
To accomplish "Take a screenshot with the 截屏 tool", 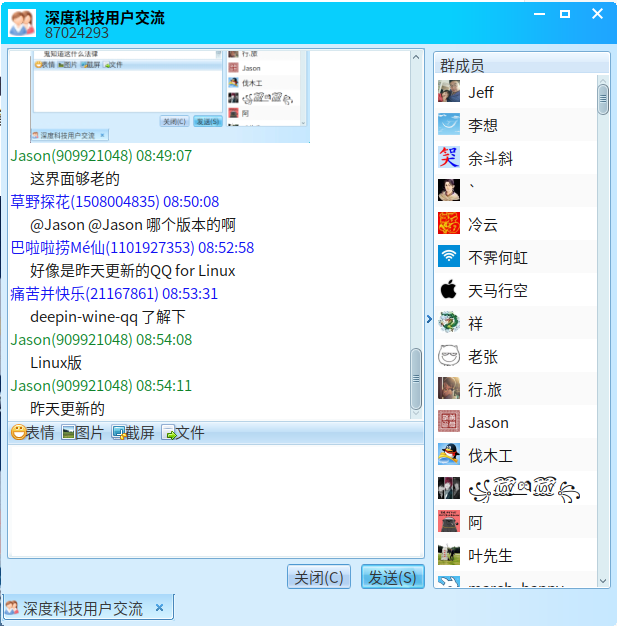I will (133, 433).
